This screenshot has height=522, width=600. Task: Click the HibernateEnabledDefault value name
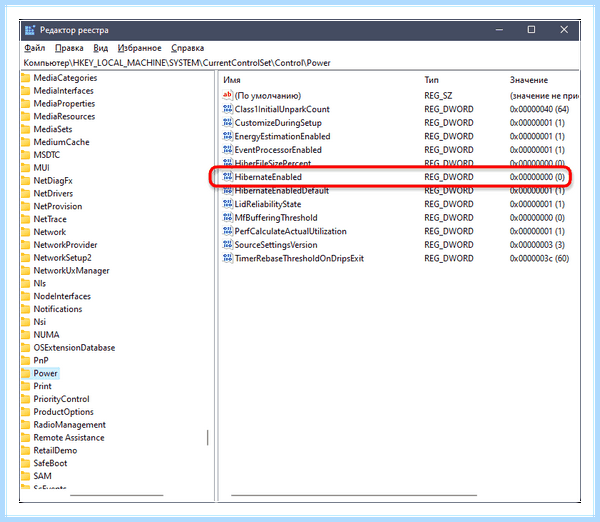(x=282, y=191)
